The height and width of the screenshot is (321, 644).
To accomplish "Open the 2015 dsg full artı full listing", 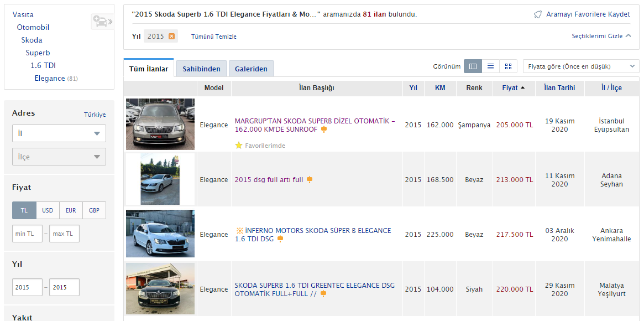I will pos(269,180).
